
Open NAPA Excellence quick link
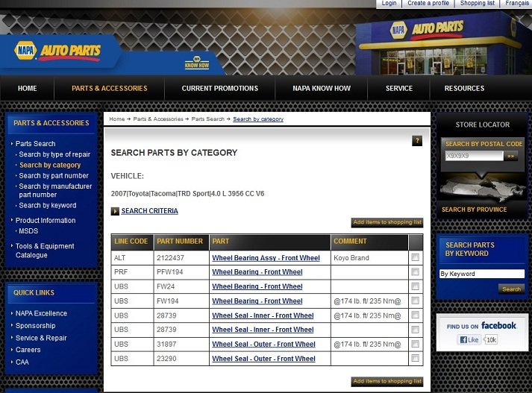[41, 313]
